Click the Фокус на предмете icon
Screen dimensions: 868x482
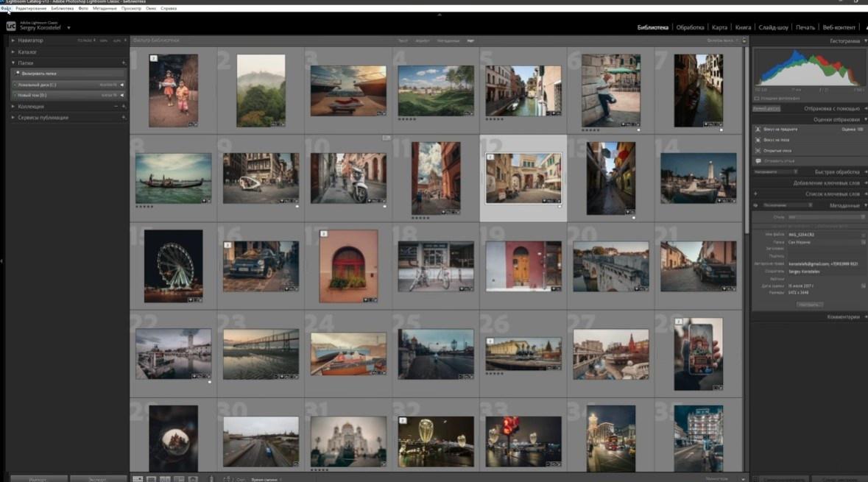click(758, 129)
